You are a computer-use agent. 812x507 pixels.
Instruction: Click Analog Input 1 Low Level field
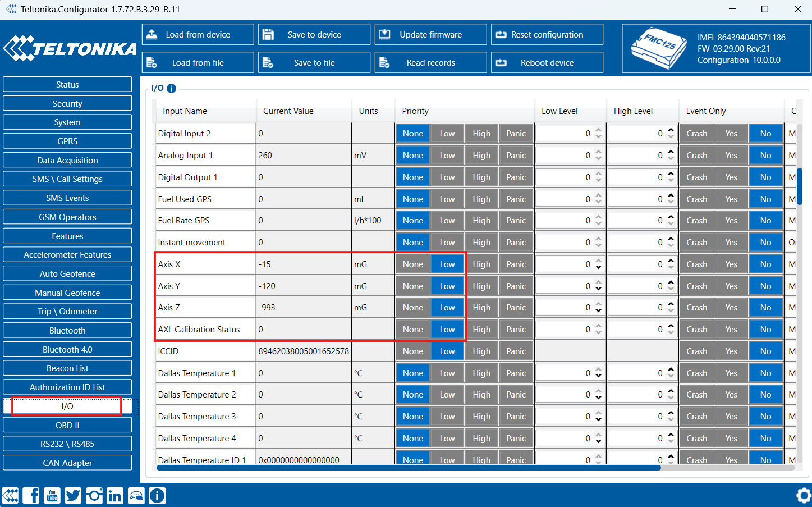click(x=570, y=156)
